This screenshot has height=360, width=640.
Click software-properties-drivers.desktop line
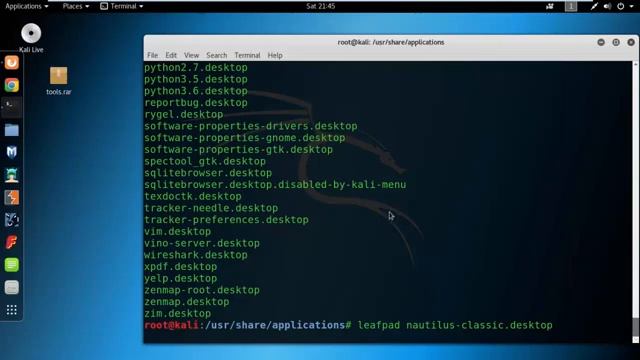[x=251, y=126]
